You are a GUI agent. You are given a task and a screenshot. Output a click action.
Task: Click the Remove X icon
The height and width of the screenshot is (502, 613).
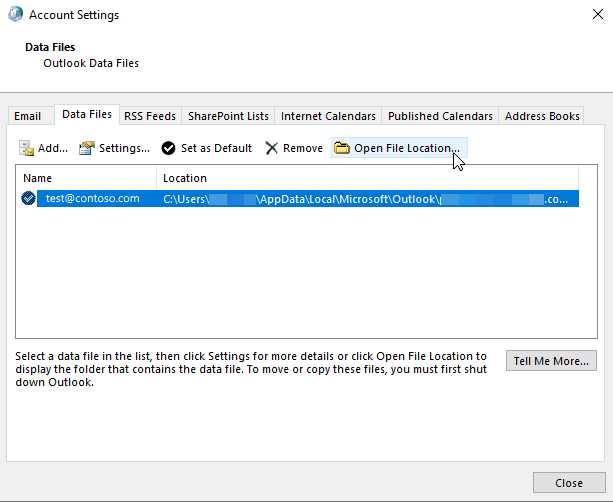pos(271,148)
